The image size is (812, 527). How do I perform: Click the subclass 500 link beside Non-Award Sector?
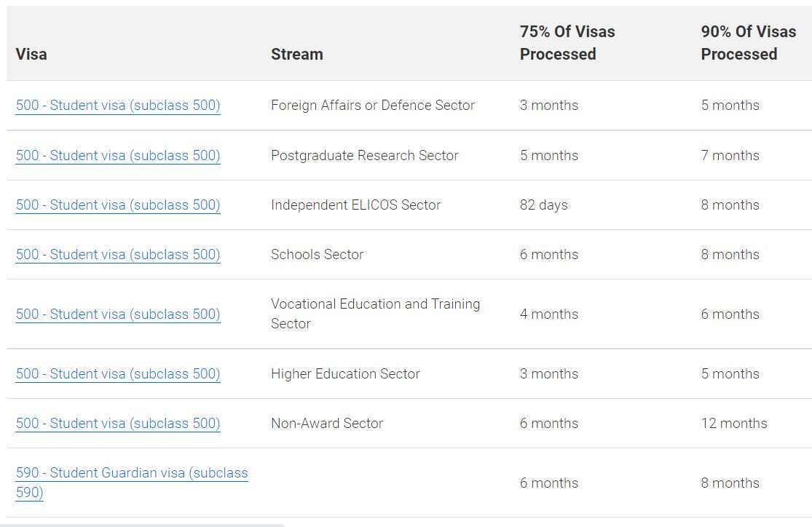pyautogui.click(x=117, y=423)
